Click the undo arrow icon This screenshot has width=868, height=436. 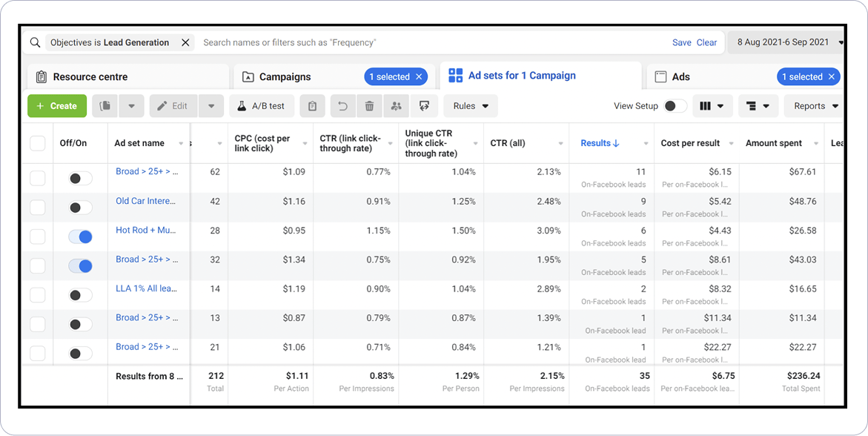[342, 106]
